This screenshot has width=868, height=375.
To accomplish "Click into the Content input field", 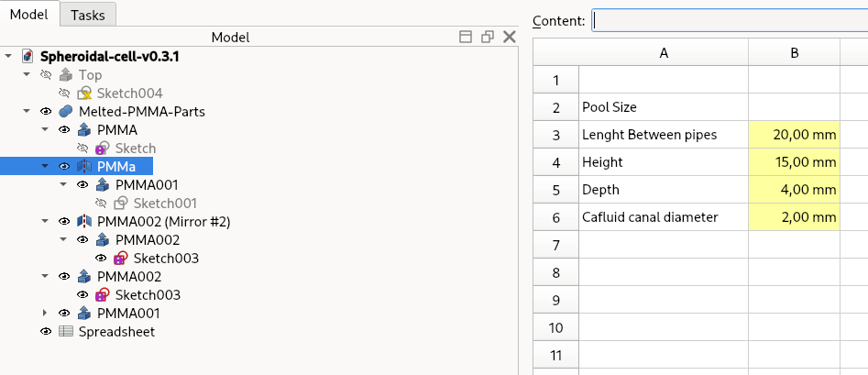I will (x=730, y=20).
